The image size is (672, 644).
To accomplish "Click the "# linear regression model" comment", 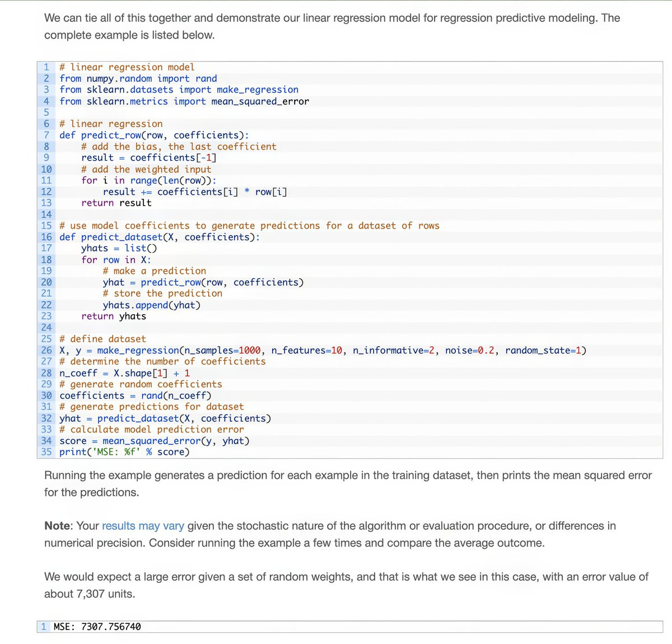I will point(127,67).
